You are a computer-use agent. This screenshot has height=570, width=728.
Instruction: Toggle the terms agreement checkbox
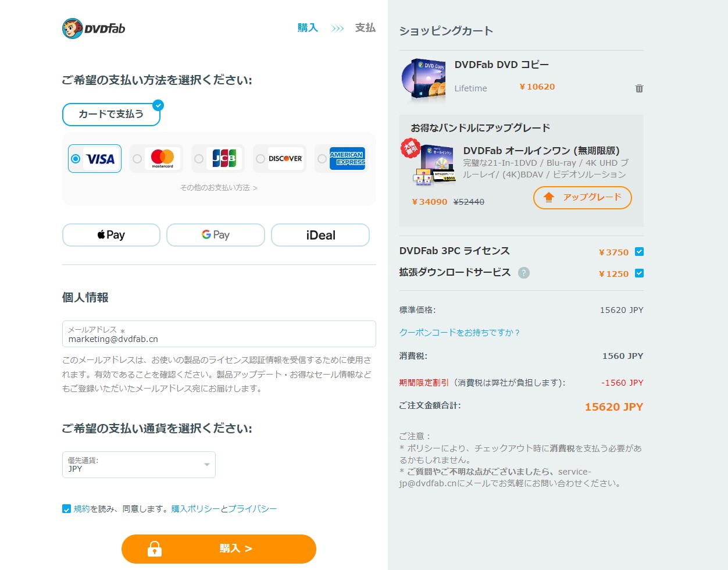[x=66, y=509]
